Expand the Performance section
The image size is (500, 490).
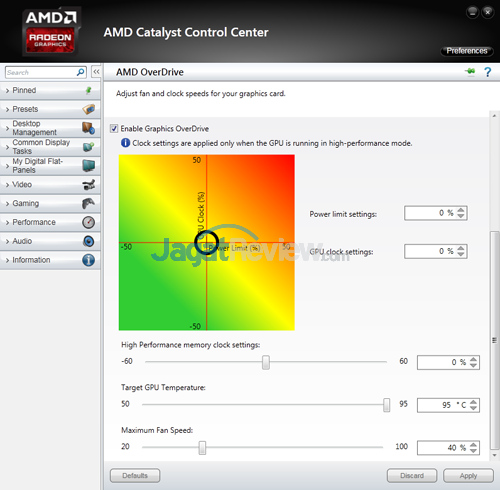pyautogui.click(x=50, y=222)
